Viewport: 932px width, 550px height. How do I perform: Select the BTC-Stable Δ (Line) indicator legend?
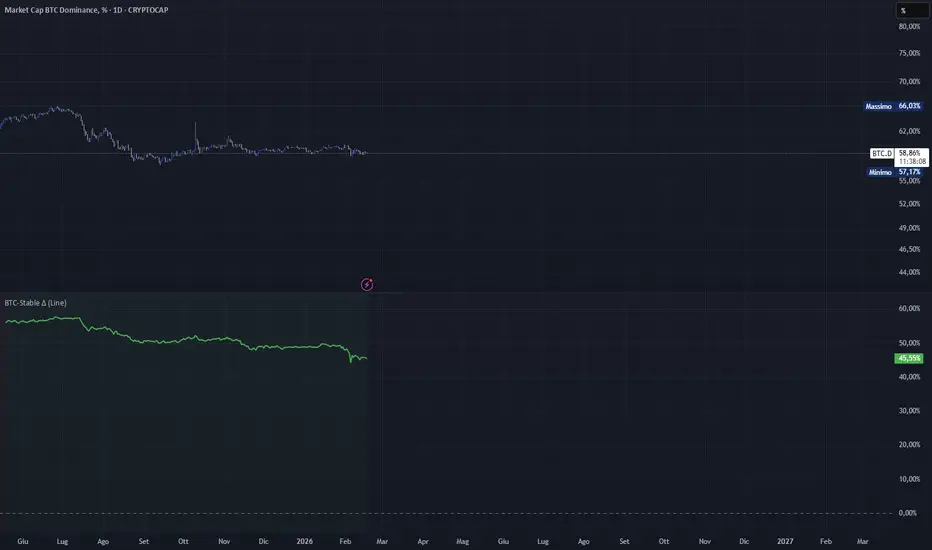click(x=36, y=303)
